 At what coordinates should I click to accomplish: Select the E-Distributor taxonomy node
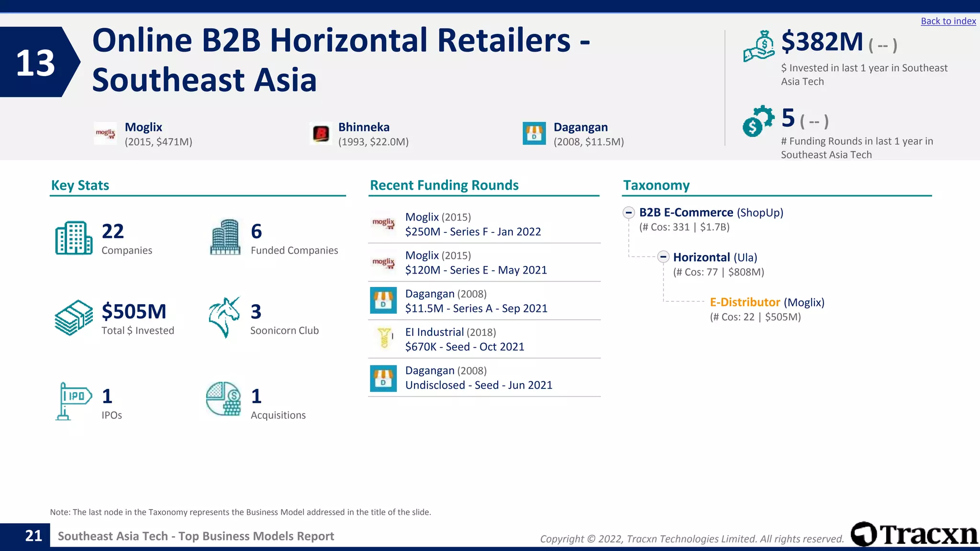[767, 302]
